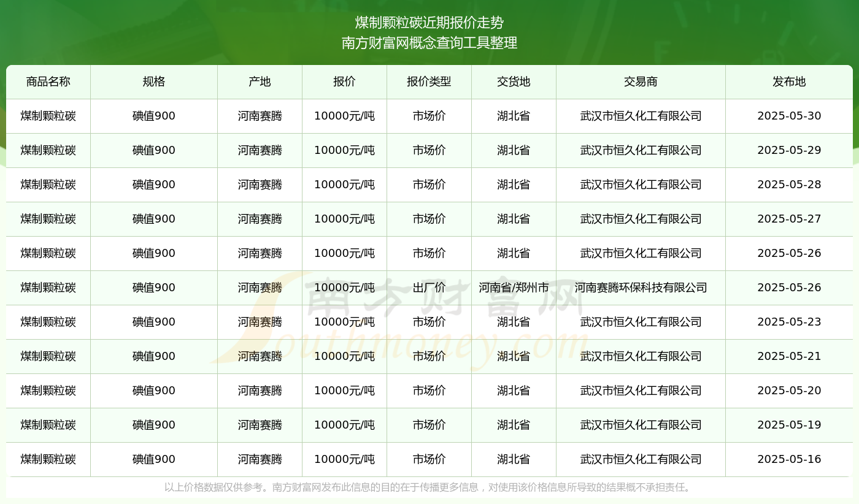This screenshot has width=859, height=504.
Task: Click the date 2025-05-29
Action: (x=789, y=150)
